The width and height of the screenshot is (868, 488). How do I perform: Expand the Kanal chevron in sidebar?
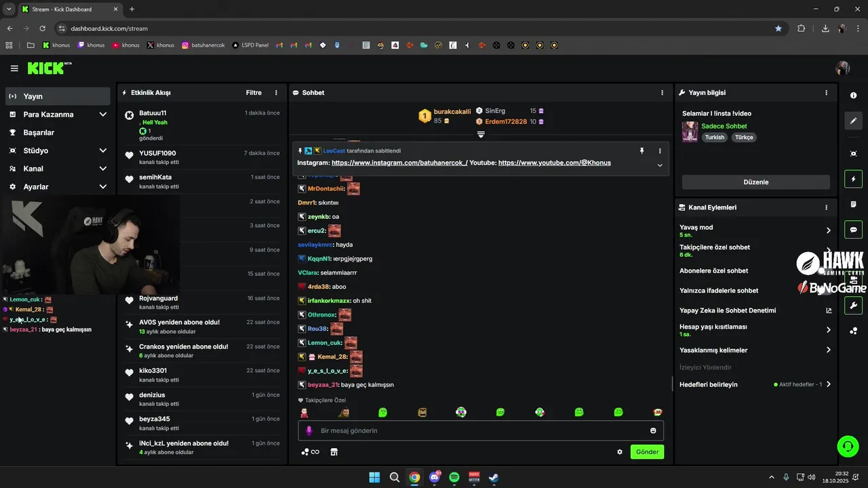coord(103,169)
